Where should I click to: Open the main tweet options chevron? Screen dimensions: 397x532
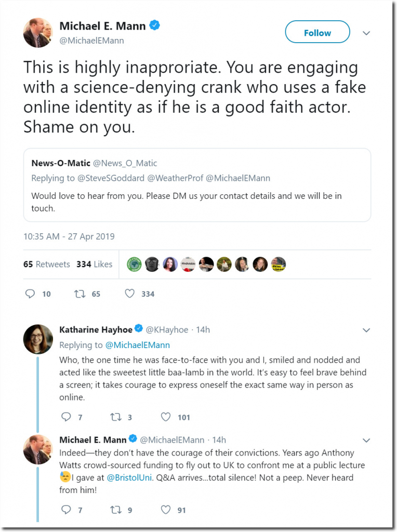tap(366, 33)
